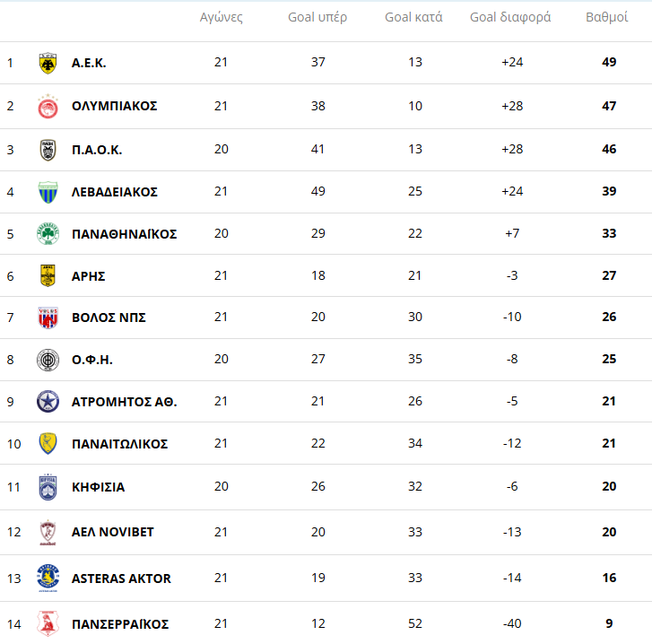The width and height of the screenshot is (652, 644).
Task: Click the ΒΟΛΟΣ ΝΠΣ club logo
Action: point(48,318)
